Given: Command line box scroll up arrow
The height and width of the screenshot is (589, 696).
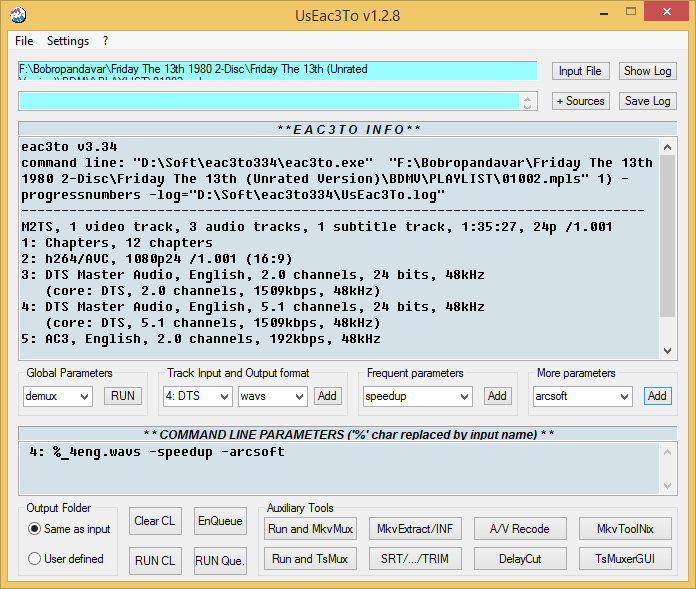Looking at the screenshot, I should [668, 452].
